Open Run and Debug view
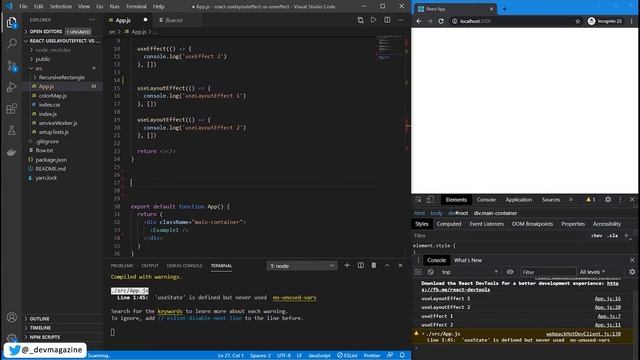This screenshot has width=640, height=360. pyautogui.click(x=11, y=87)
